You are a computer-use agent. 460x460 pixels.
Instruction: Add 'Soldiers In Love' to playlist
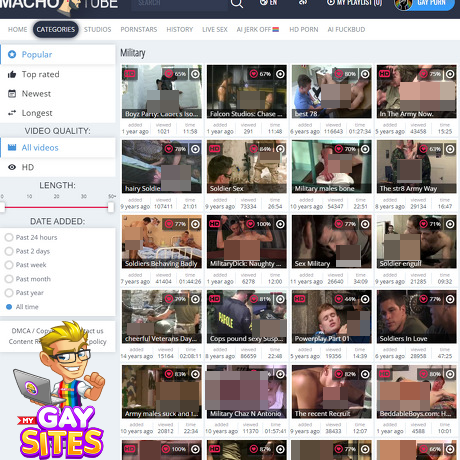point(450,299)
